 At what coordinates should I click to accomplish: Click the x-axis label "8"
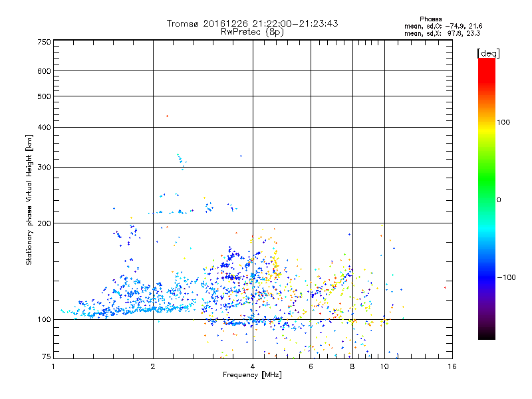pos(352,366)
